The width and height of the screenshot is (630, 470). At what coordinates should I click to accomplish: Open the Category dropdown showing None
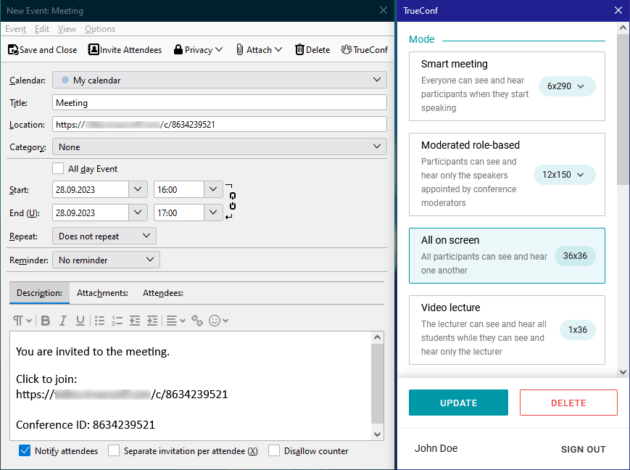pyautogui.click(x=219, y=147)
